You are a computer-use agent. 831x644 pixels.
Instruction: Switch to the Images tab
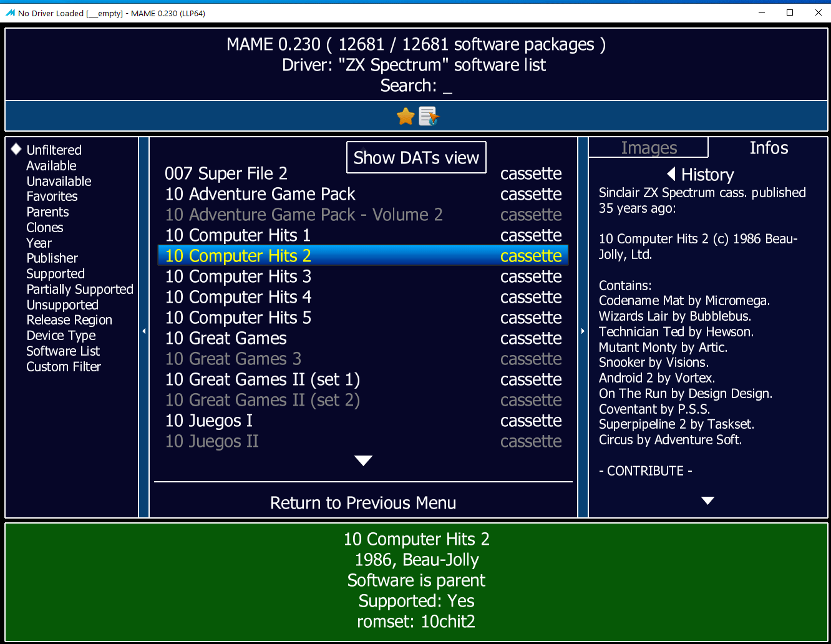[649, 149]
